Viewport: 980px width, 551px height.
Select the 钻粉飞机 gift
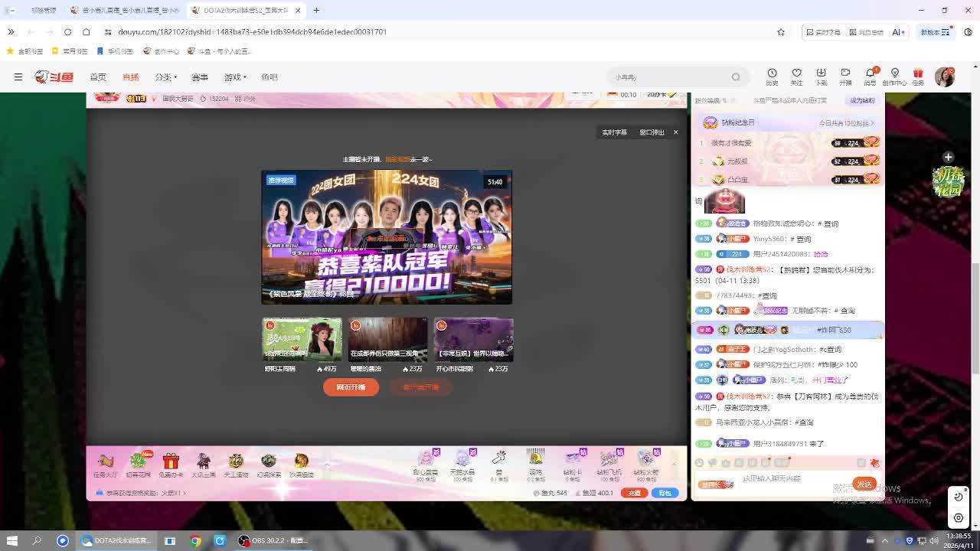coord(609,465)
